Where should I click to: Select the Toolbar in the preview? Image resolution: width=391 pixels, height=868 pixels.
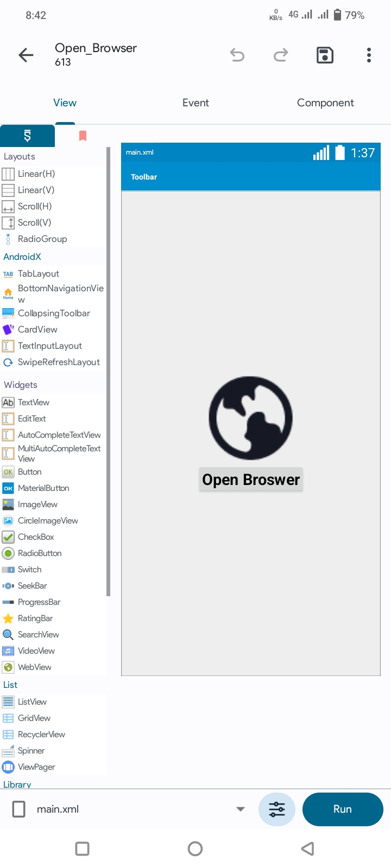[251, 177]
